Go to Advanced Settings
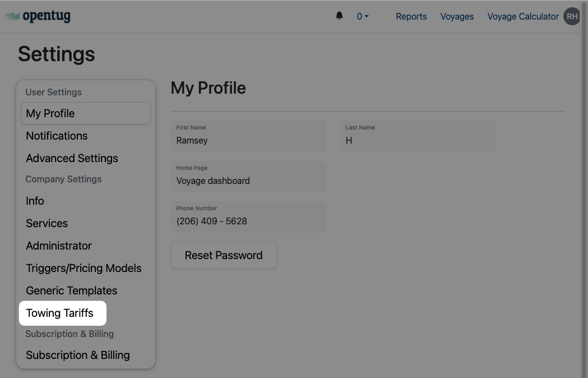 pos(72,158)
